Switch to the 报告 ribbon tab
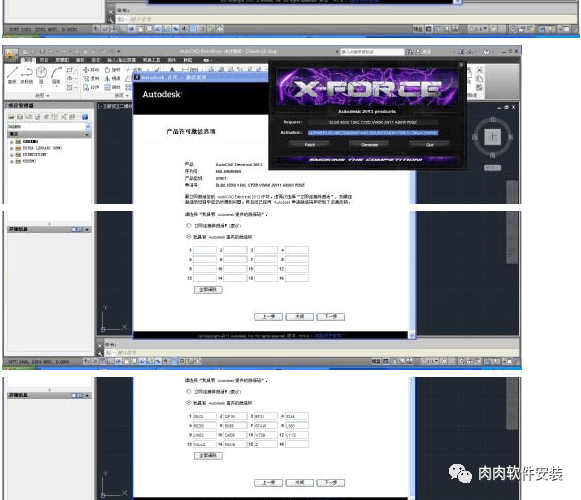This screenshot has height=500, width=581. [96, 60]
